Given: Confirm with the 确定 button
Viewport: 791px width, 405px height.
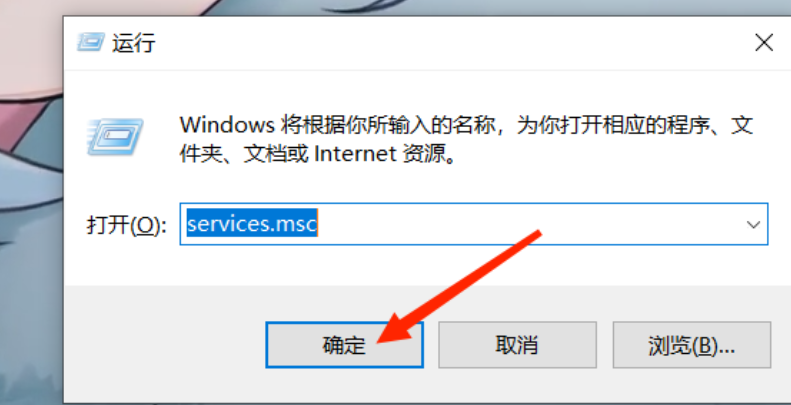Looking at the screenshot, I should pyautogui.click(x=344, y=345).
